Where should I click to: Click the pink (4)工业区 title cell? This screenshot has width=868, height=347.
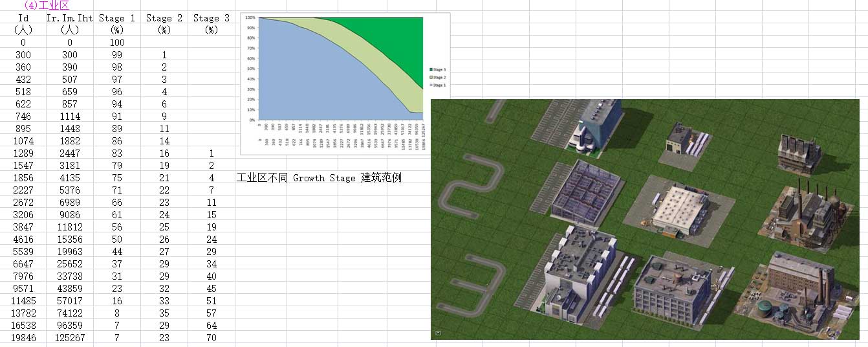(x=46, y=5)
